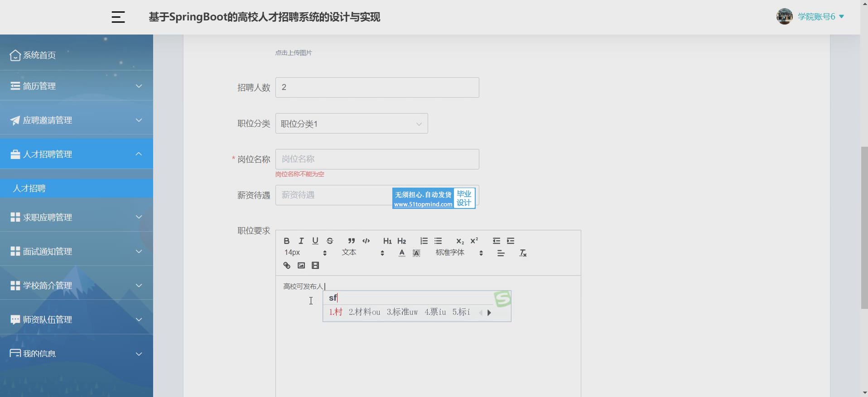Expand 面试通知管理 menu
The image size is (868, 397).
[x=77, y=251]
